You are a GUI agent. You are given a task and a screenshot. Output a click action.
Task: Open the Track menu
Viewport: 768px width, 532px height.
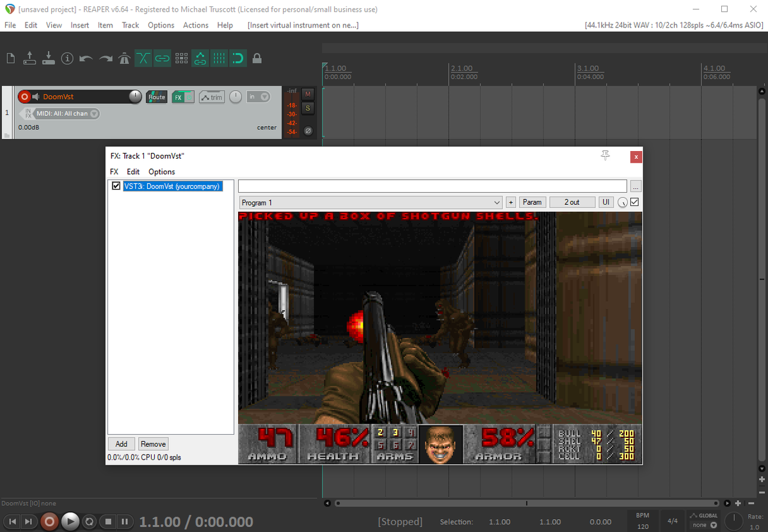131,25
